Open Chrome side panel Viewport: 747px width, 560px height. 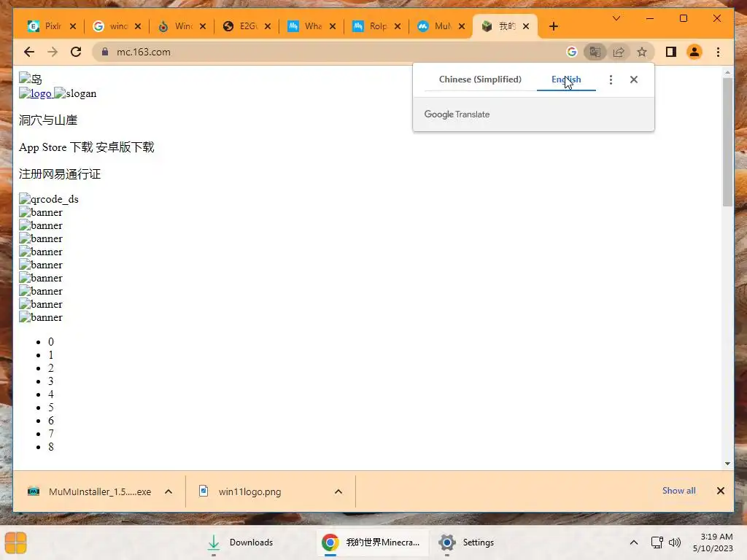pos(671,52)
